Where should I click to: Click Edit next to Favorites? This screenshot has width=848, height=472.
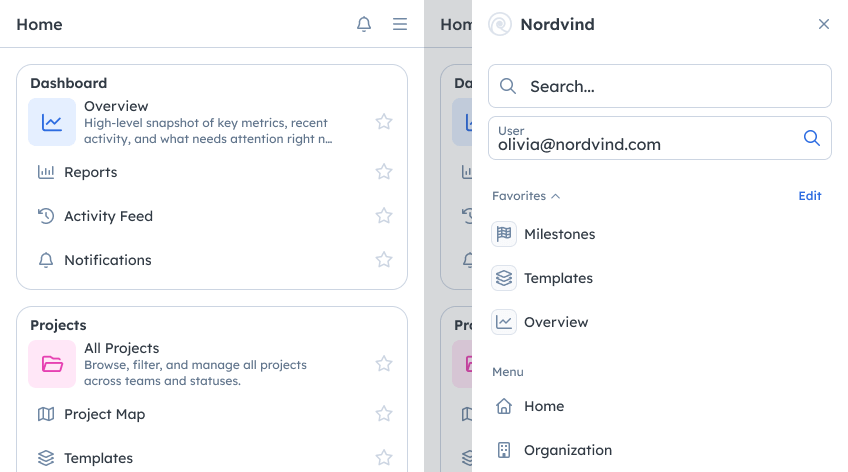tap(809, 196)
